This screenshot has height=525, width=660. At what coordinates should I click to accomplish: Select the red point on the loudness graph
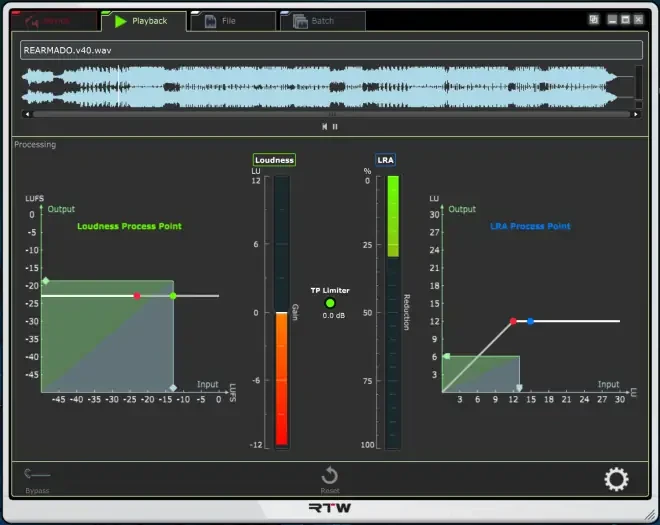point(137,296)
